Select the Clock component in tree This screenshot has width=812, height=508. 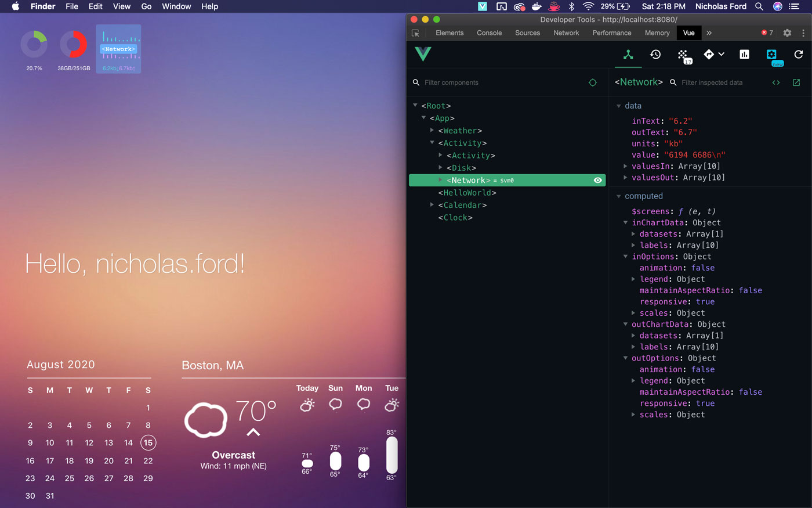[x=455, y=218]
